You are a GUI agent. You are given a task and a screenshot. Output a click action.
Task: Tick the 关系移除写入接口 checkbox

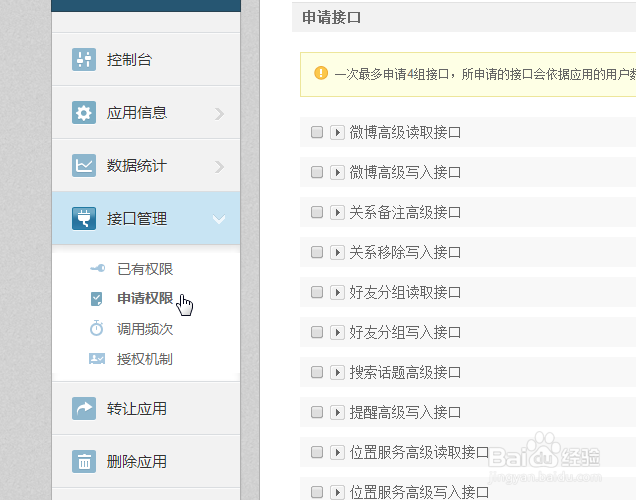(317, 252)
